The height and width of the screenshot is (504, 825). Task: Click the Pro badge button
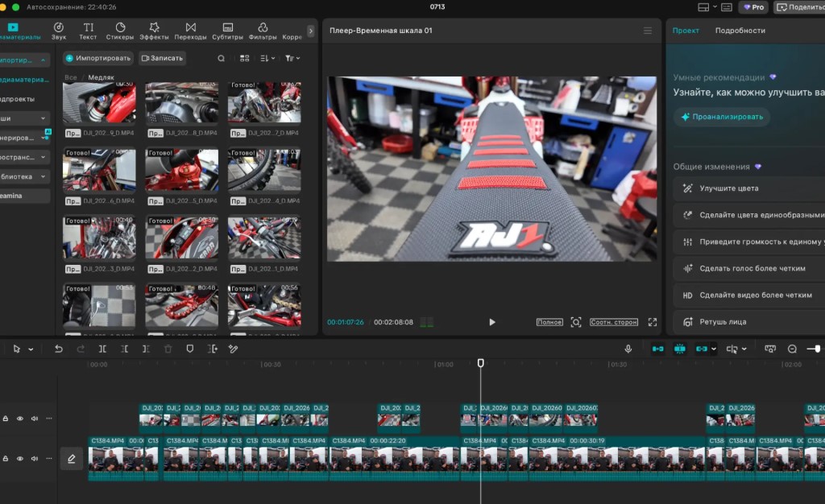753,7
